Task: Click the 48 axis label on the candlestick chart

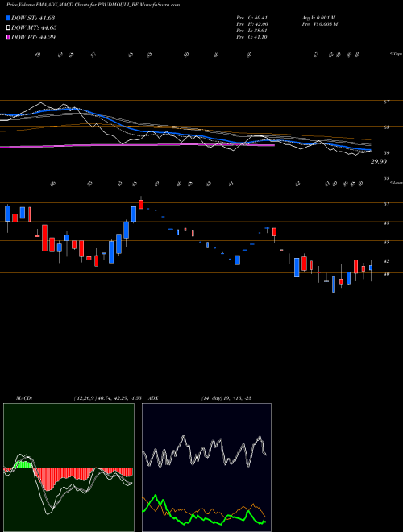Action: [386, 223]
